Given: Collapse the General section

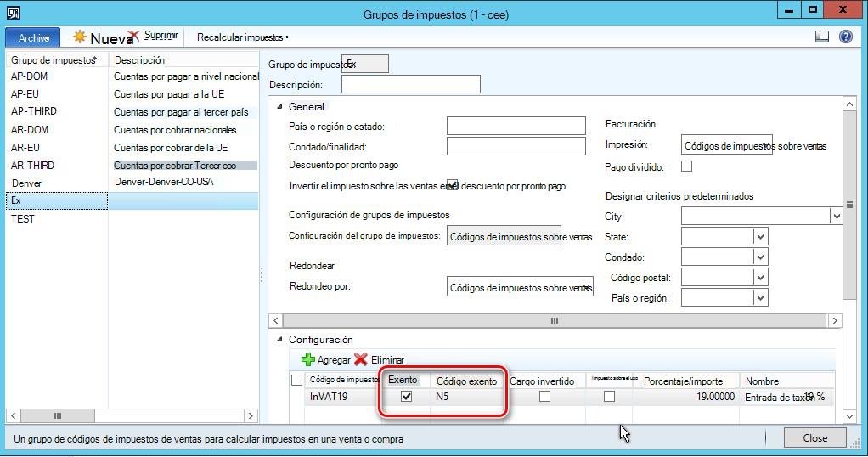Looking at the screenshot, I should point(279,106).
